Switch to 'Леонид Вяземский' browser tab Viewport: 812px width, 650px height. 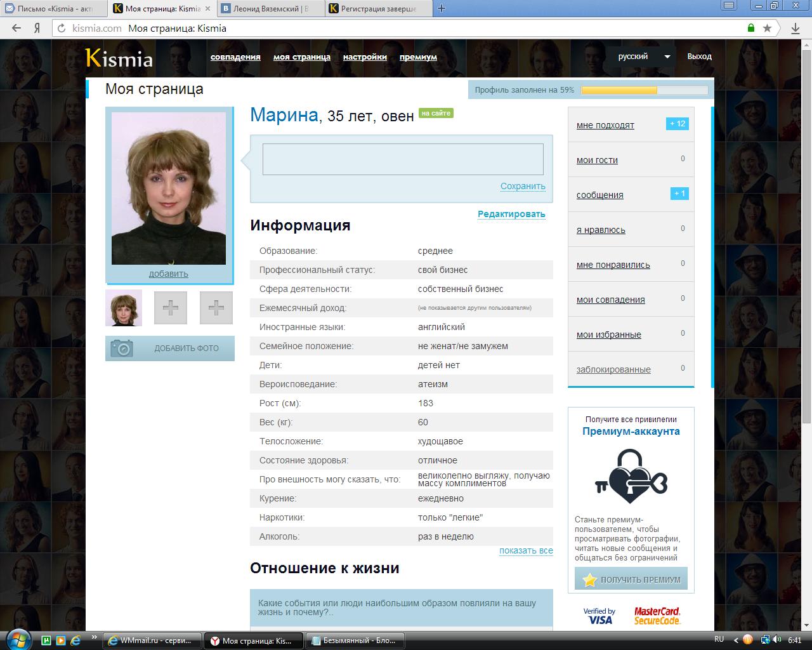point(270,9)
